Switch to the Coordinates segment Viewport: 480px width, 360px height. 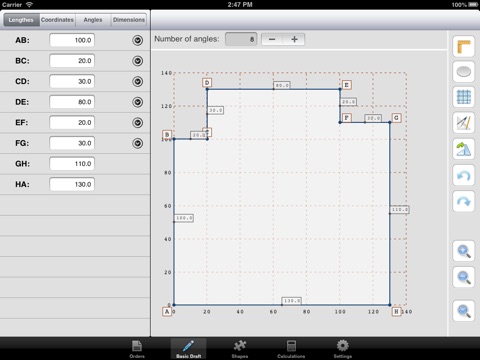pos(57,20)
